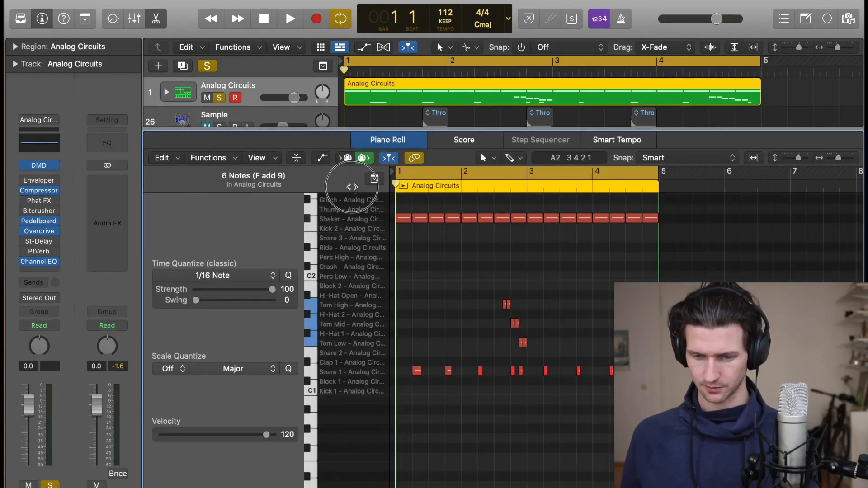Screen dimensions: 868x488
Task: Show the Toolbar tray icon
Action: 85,19
